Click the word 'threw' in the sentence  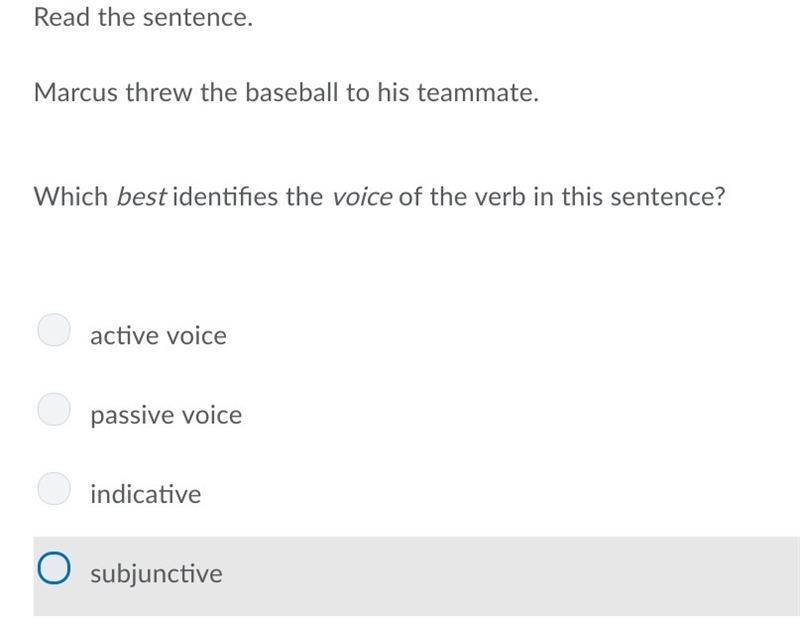[159, 93]
